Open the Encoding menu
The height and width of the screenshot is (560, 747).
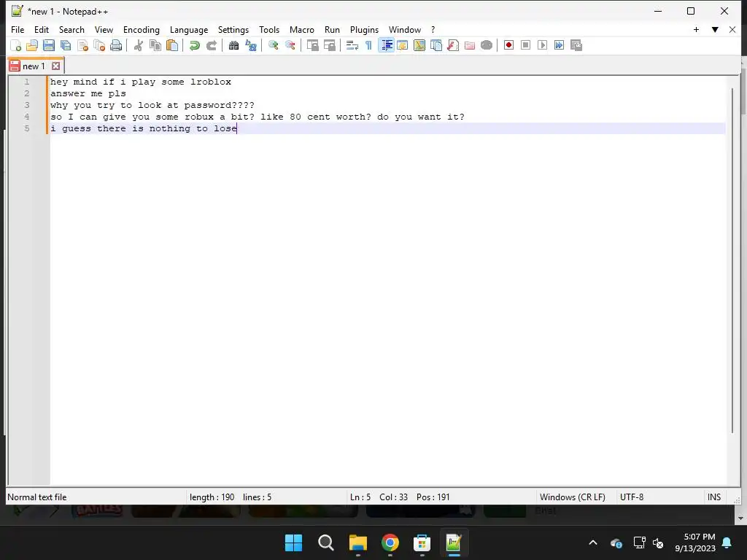141,29
